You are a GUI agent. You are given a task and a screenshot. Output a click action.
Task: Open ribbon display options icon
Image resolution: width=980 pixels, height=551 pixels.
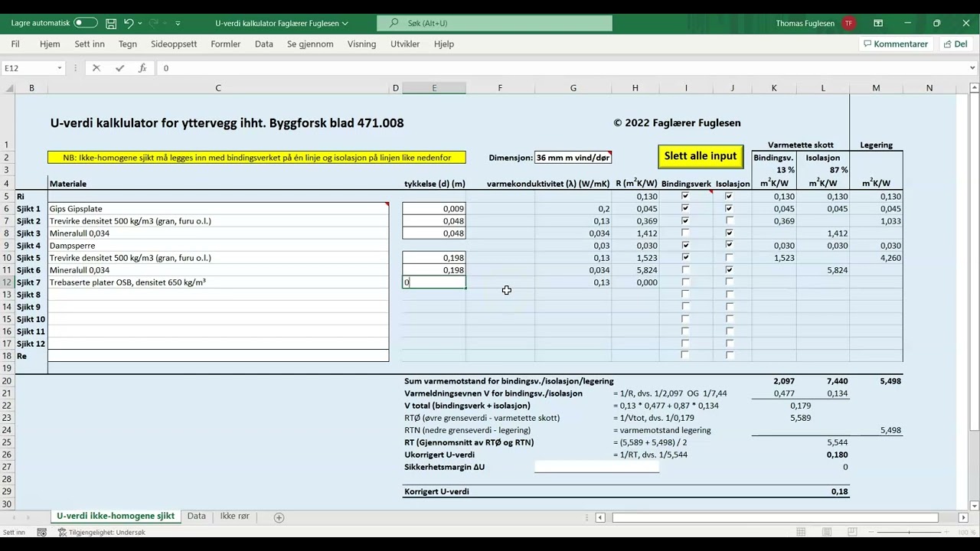click(x=878, y=24)
